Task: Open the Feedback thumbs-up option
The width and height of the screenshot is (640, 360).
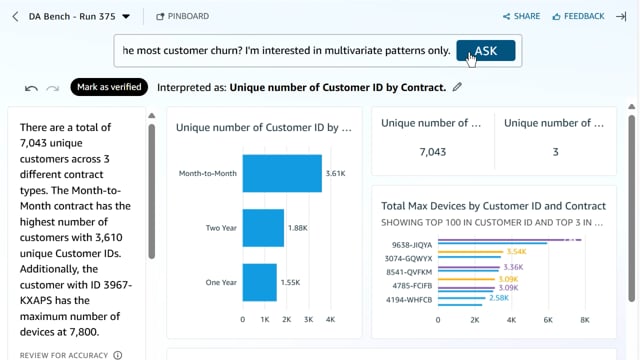Action: (578, 16)
